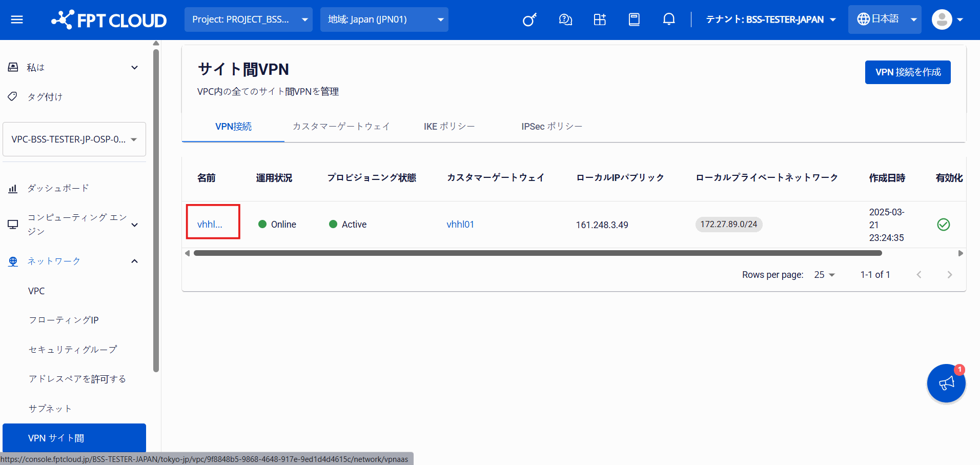Open the VPC-BSS-TESTER-JP-OSP selector

click(74, 139)
